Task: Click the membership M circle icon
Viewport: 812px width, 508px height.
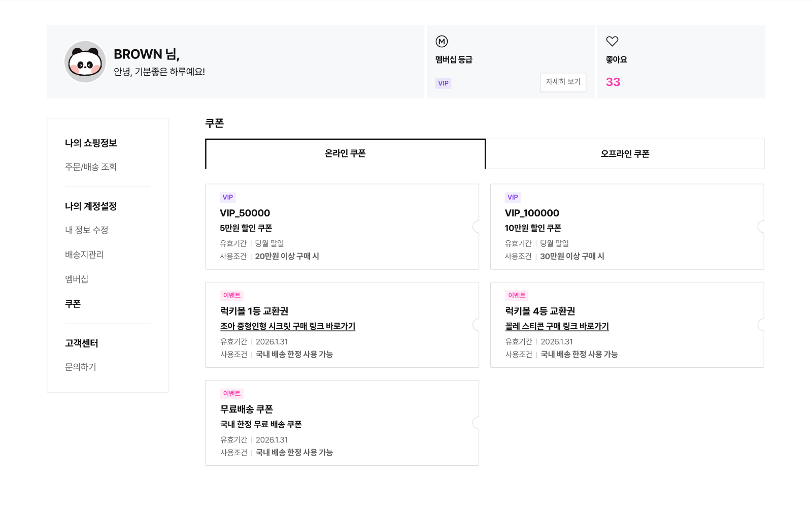Action: click(x=442, y=42)
